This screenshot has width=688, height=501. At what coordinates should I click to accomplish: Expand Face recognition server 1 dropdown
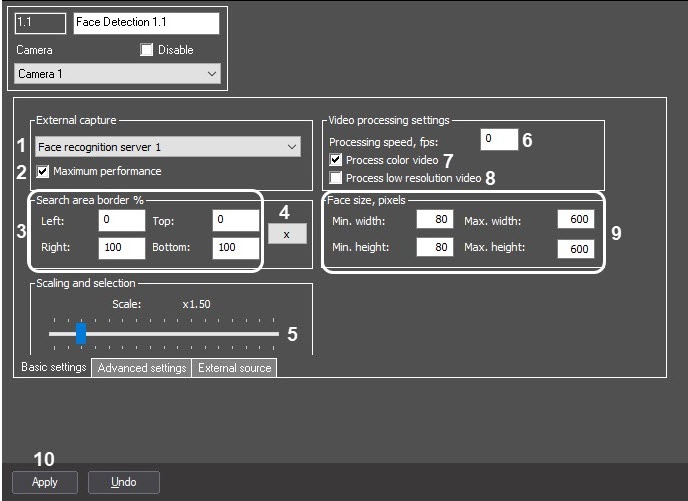click(167, 147)
